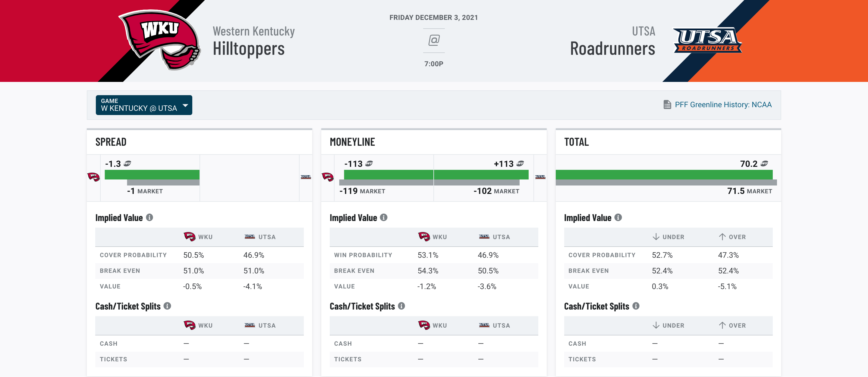
Task: Click the Under arrow in Total Cash/Ticket Splits
Action: [x=656, y=325]
